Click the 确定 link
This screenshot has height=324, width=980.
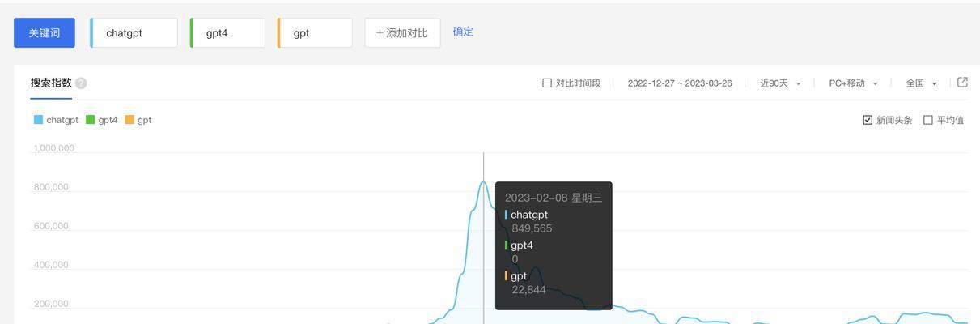(463, 32)
